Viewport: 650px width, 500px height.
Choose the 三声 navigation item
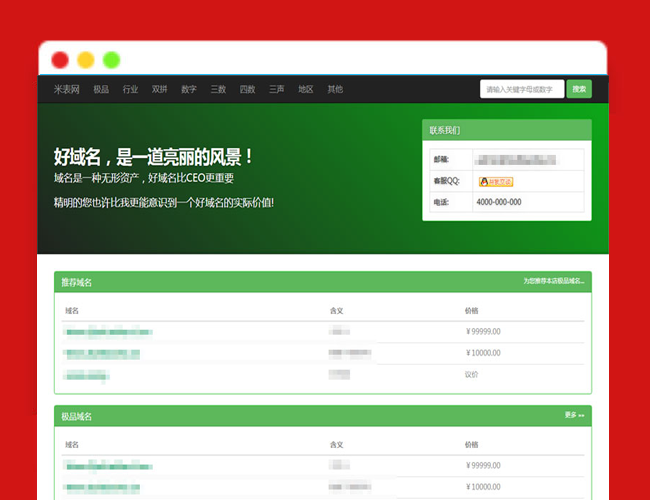pos(276,89)
